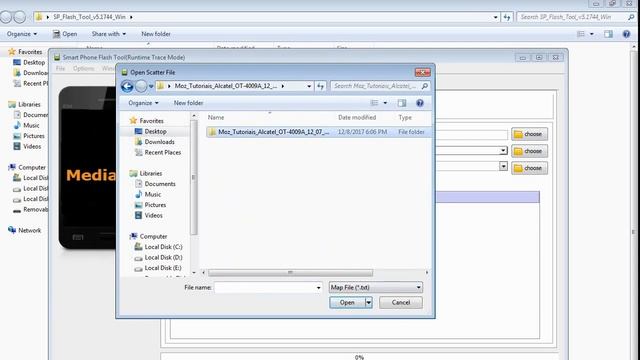Click search box in Open Scatter File dialog
640x360 pixels.
click(x=375, y=86)
